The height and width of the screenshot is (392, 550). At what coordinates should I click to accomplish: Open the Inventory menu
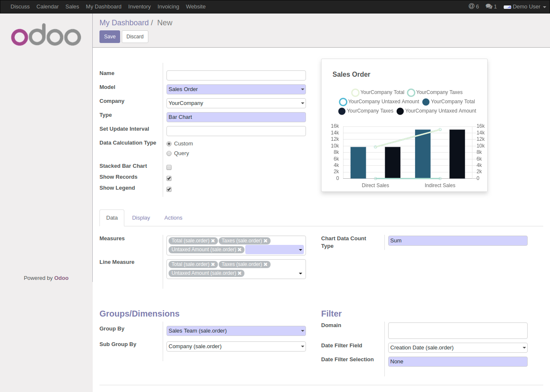click(x=140, y=7)
